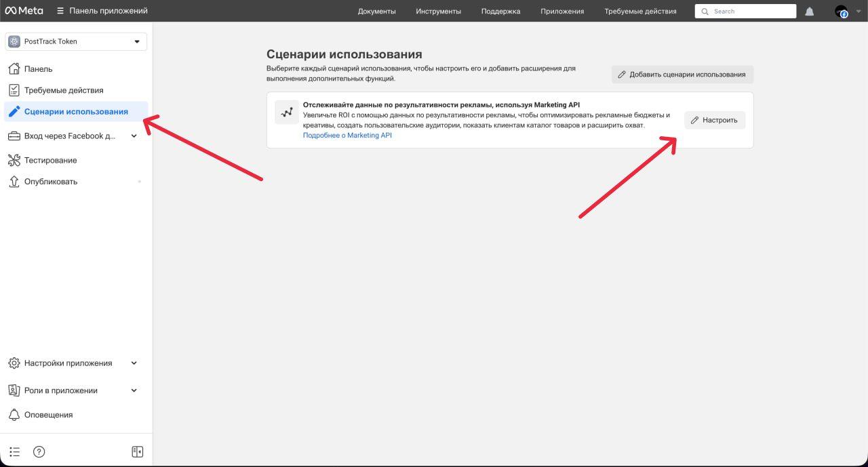Click the Search input field
The width and height of the screenshot is (868, 467).
745,11
